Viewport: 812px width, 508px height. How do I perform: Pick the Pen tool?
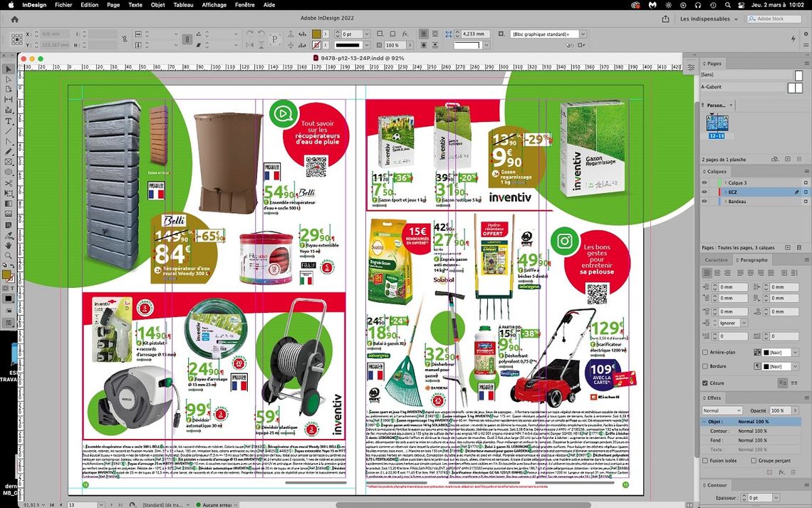pyautogui.click(x=8, y=142)
